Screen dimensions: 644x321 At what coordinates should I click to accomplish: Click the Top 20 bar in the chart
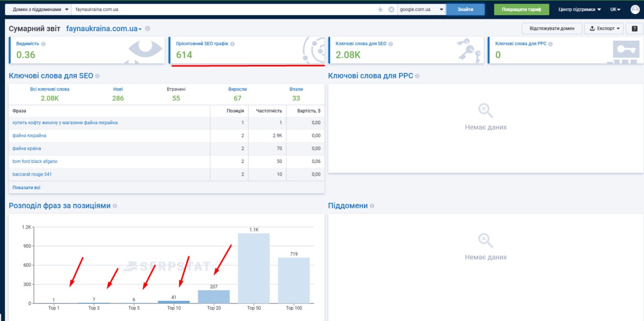[x=214, y=297]
